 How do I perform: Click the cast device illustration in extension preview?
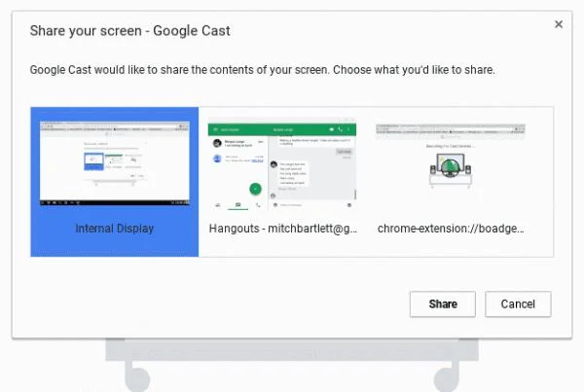click(x=451, y=166)
